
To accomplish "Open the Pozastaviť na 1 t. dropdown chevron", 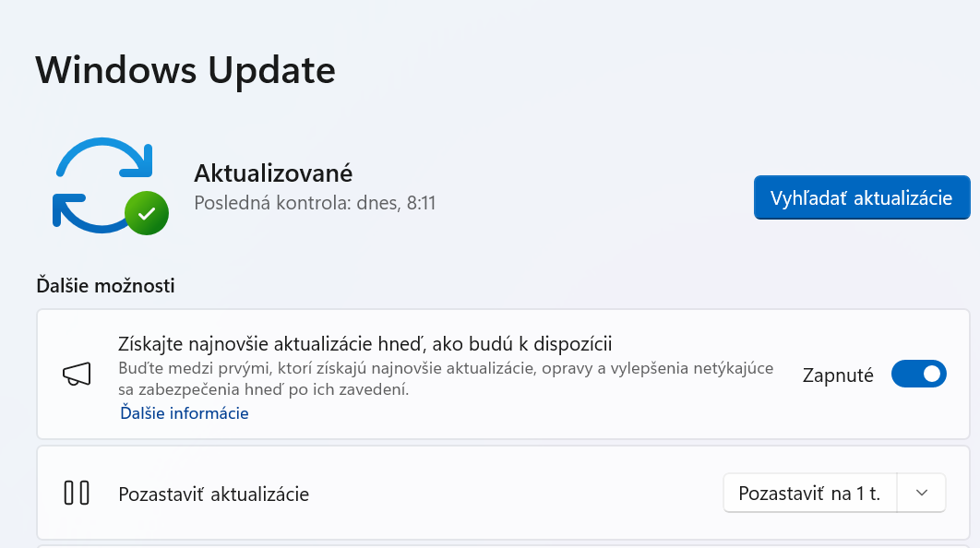I will point(921,493).
